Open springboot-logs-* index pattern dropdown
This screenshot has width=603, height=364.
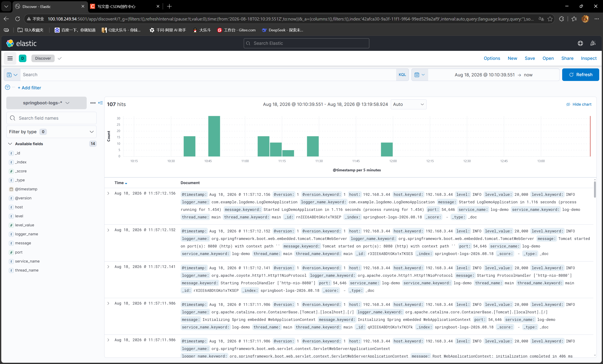(x=46, y=103)
